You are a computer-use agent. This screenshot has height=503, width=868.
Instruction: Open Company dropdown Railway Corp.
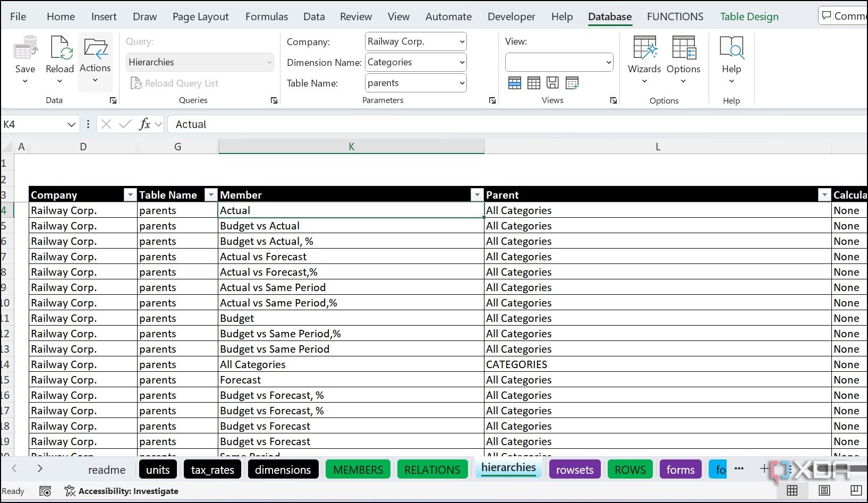point(416,41)
